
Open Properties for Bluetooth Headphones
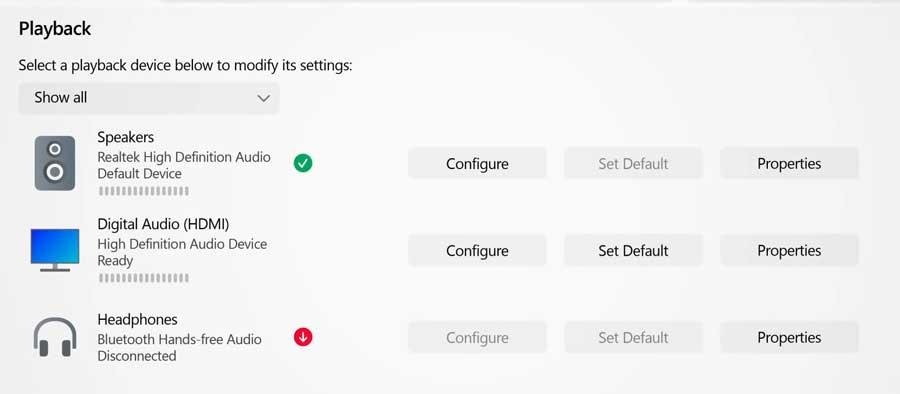[789, 338]
